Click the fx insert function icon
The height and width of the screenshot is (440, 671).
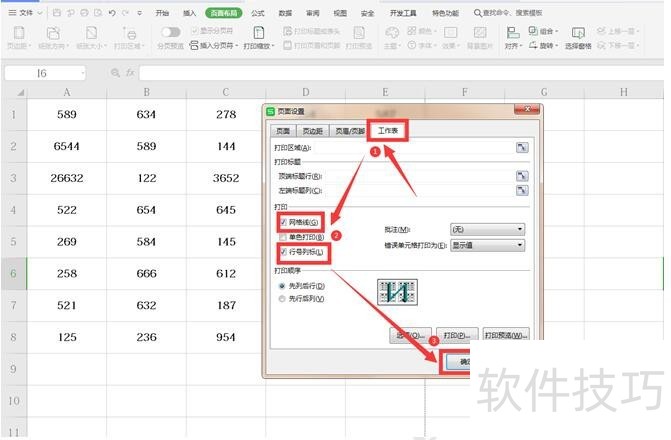pos(130,73)
